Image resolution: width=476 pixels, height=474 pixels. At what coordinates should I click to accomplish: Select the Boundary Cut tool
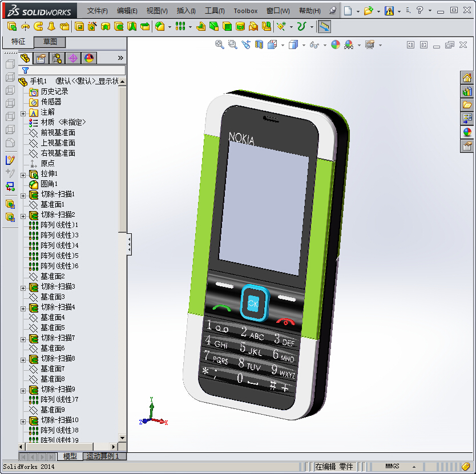click(145, 27)
